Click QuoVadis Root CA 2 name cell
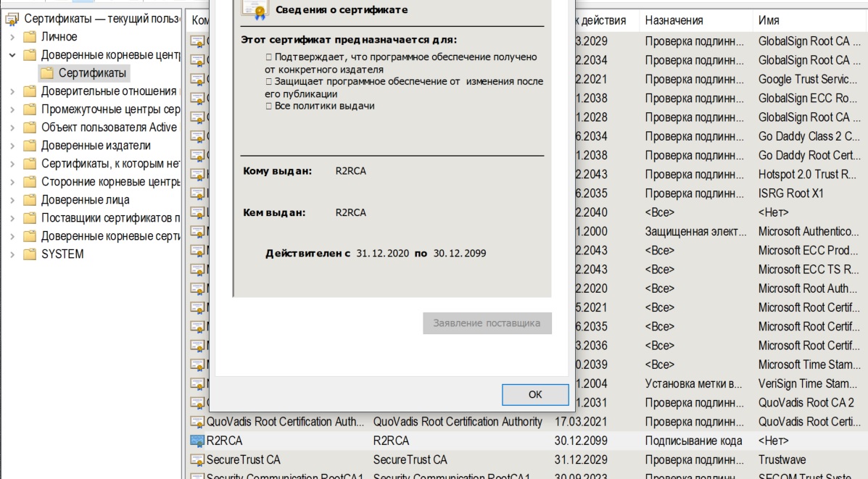The width and height of the screenshot is (868, 479). point(806,403)
